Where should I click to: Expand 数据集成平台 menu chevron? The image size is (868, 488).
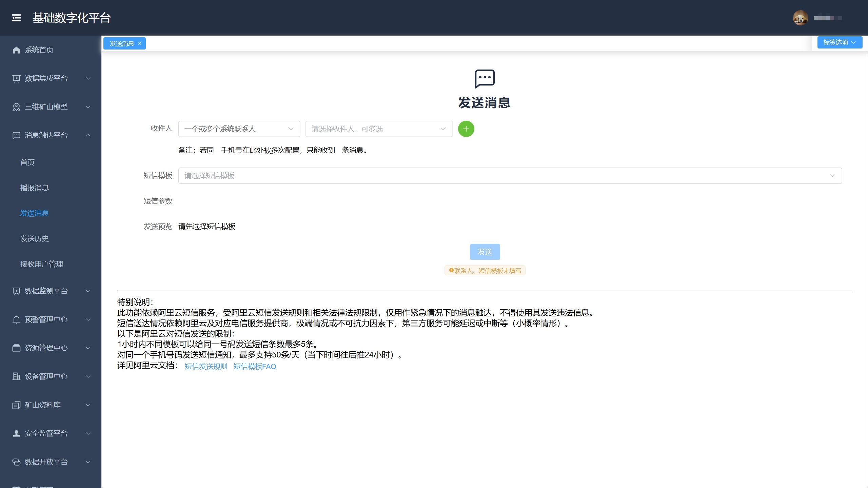pyautogui.click(x=88, y=78)
